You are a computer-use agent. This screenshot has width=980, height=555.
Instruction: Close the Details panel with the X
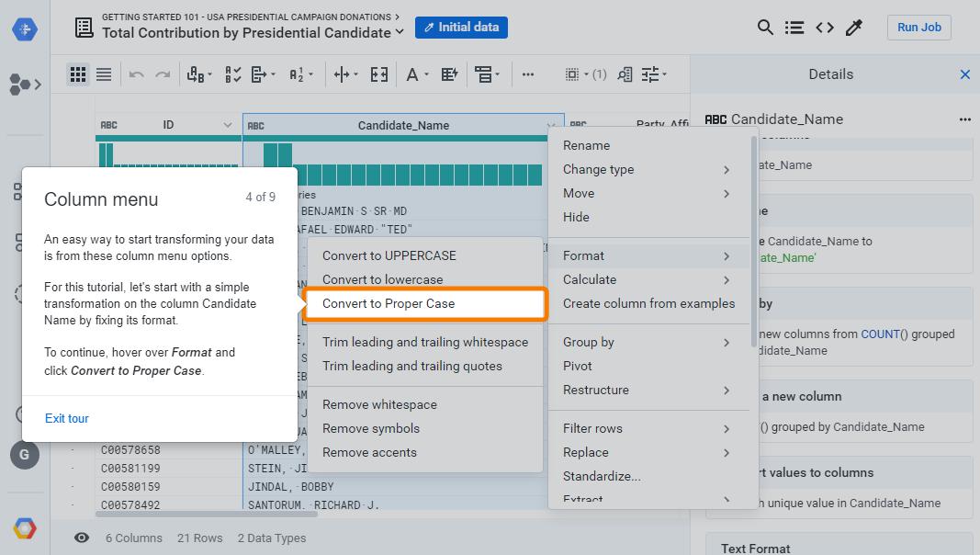[x=965, y=74]
